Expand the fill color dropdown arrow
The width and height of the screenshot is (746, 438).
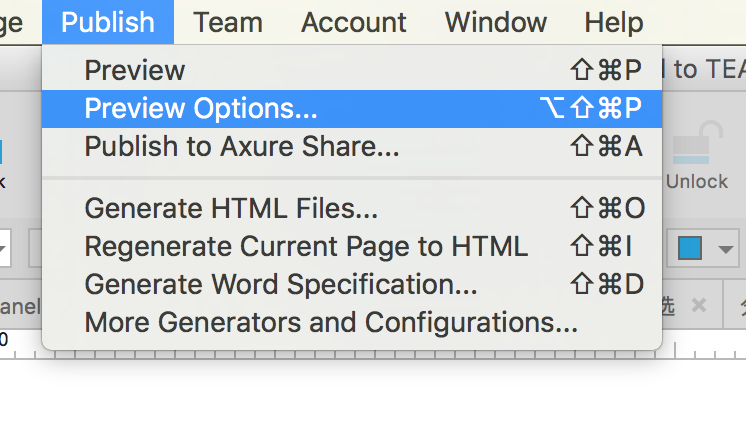click(x=726, y=249)
